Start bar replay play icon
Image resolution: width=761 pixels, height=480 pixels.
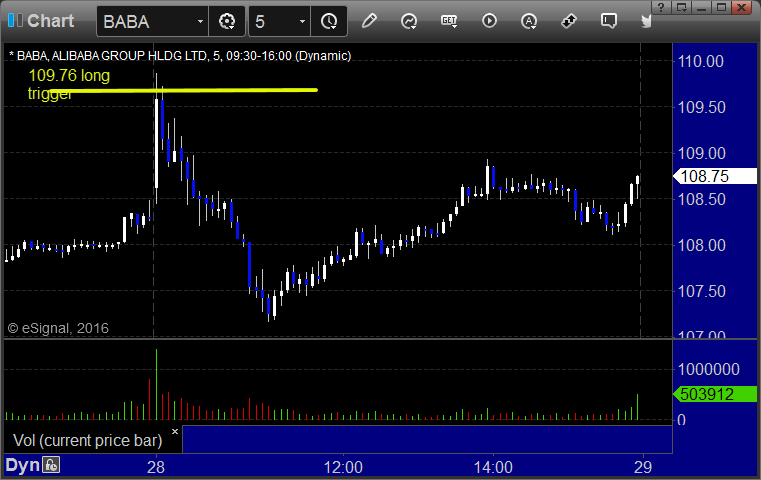(489, 21)
